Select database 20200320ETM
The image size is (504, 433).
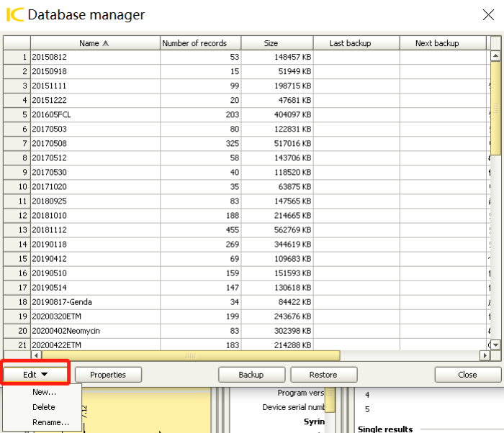point(95,316)
